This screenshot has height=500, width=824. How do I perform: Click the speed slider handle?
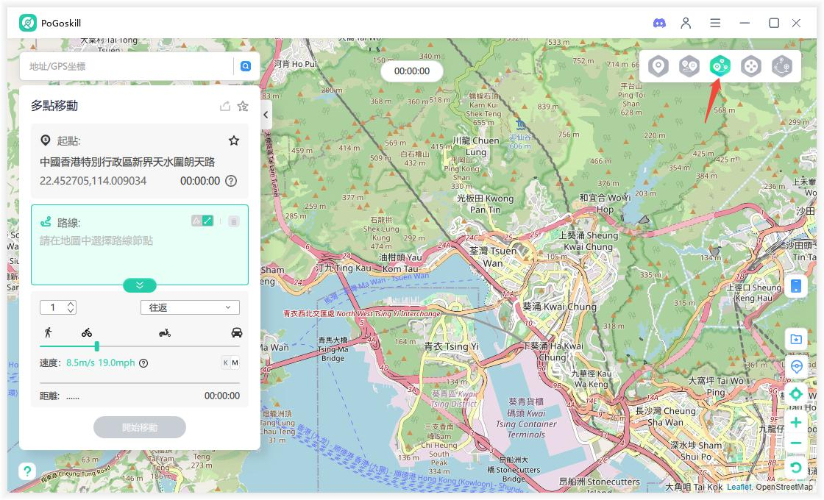point(96,346)
